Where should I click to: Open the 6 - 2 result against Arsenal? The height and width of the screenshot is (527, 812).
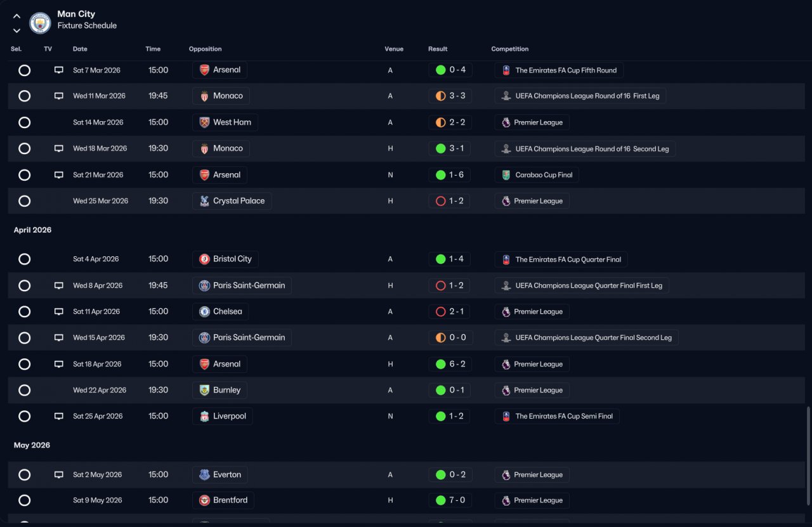tap(450, 364)
